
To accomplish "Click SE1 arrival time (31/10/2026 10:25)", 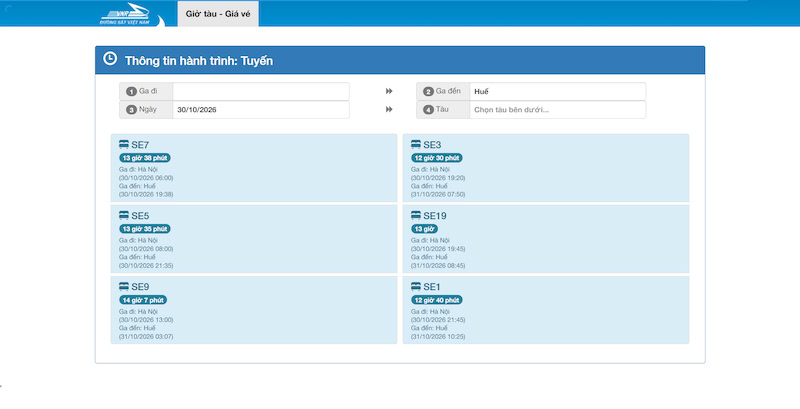I will 438,337.
